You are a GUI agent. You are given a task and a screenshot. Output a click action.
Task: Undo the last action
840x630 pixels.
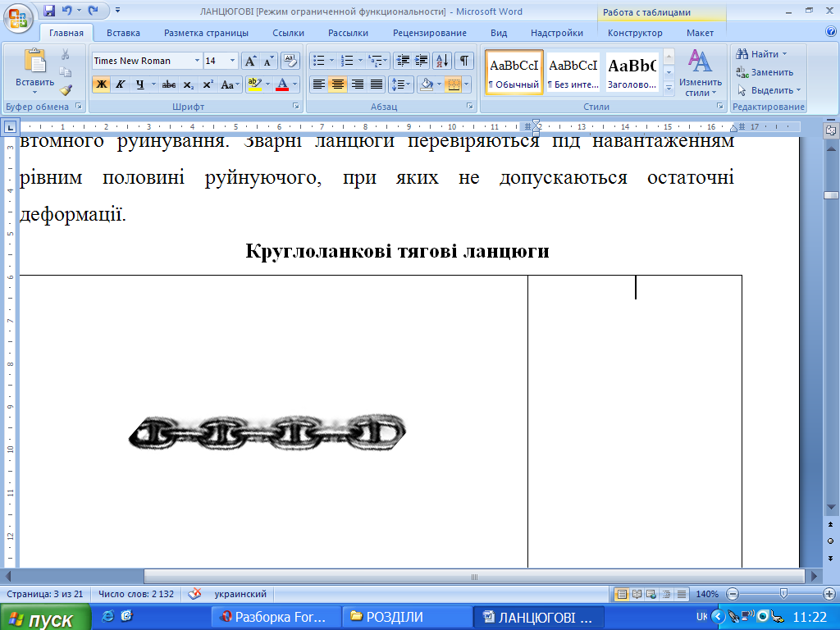pyautogui.click(x=66, y=11)
